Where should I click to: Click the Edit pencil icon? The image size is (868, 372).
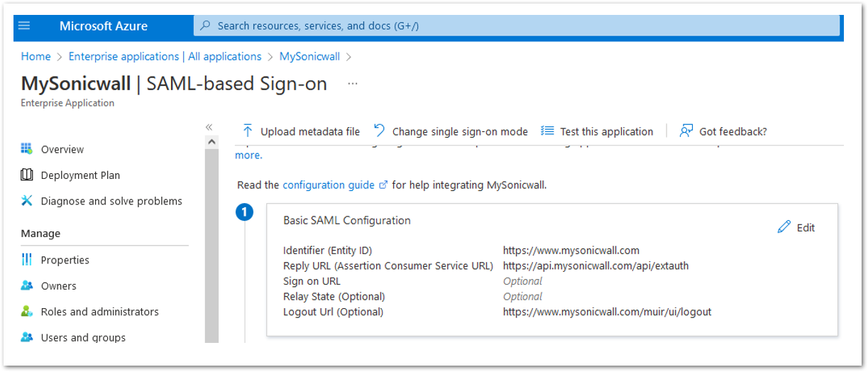pos(784,227)
